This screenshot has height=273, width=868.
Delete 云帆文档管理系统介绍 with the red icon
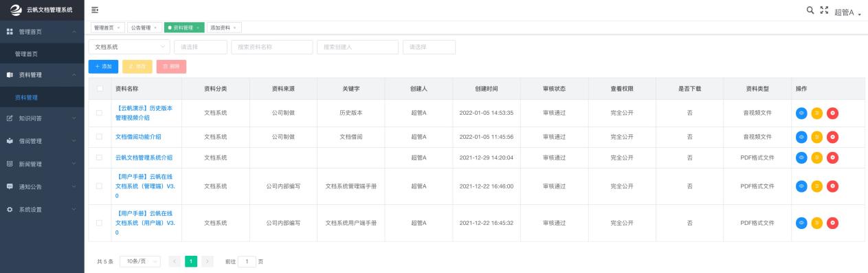pyautogui.click(x=832, y=157)
